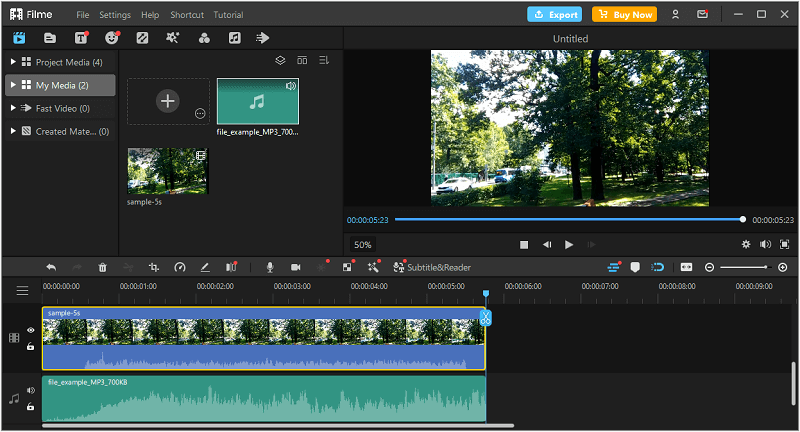Image resolution: width=800 pixels, height=432 pixels.
Task: Click the timeline marker shield icon
Action: [635, 267]
